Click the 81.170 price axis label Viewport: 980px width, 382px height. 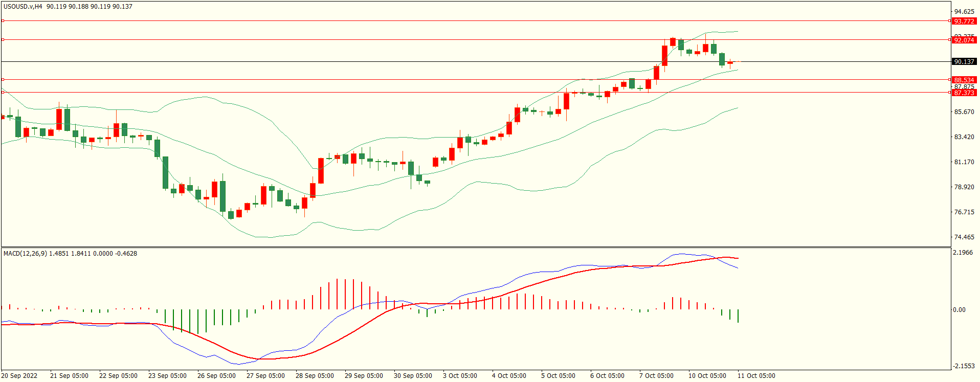(x=964, y=162)
